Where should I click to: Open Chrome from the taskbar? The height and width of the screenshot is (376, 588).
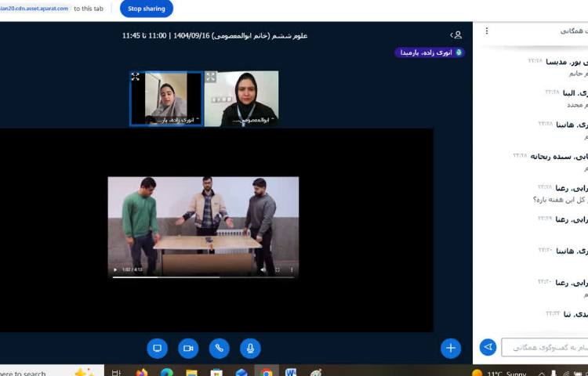tap(267, 371)
